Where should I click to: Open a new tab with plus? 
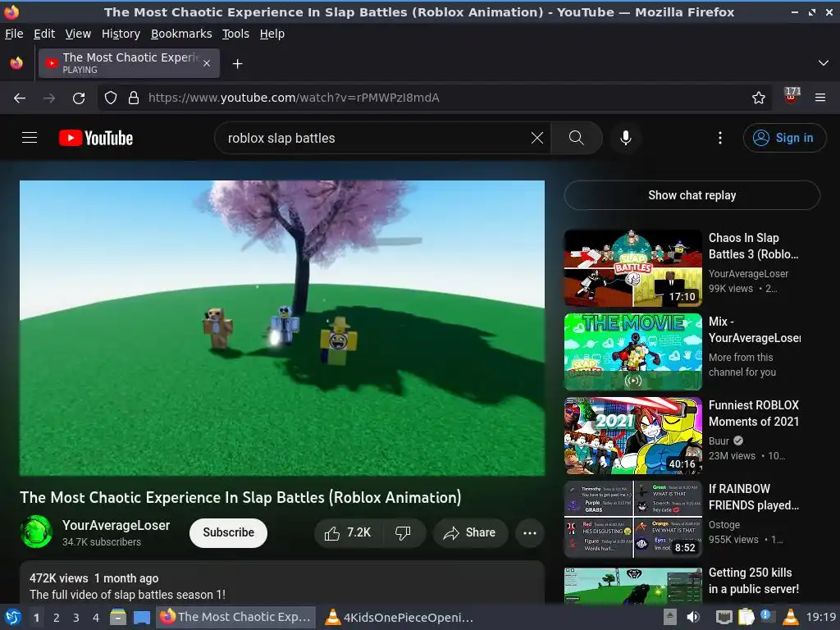(x=237, y=64)
